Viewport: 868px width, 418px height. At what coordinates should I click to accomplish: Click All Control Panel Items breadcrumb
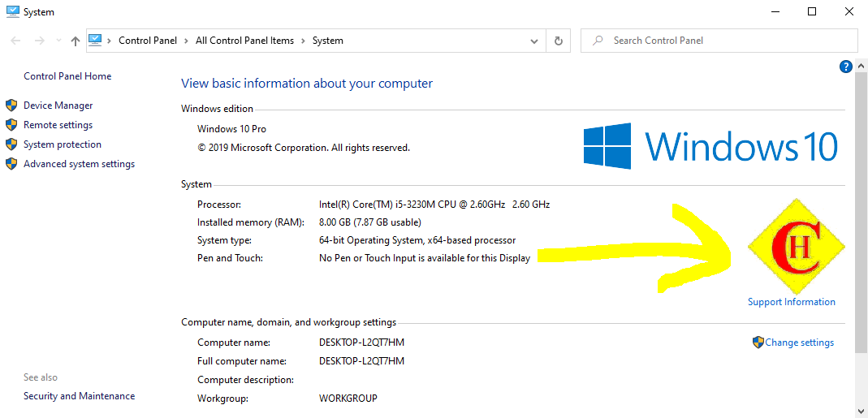[x=244, y=41]
